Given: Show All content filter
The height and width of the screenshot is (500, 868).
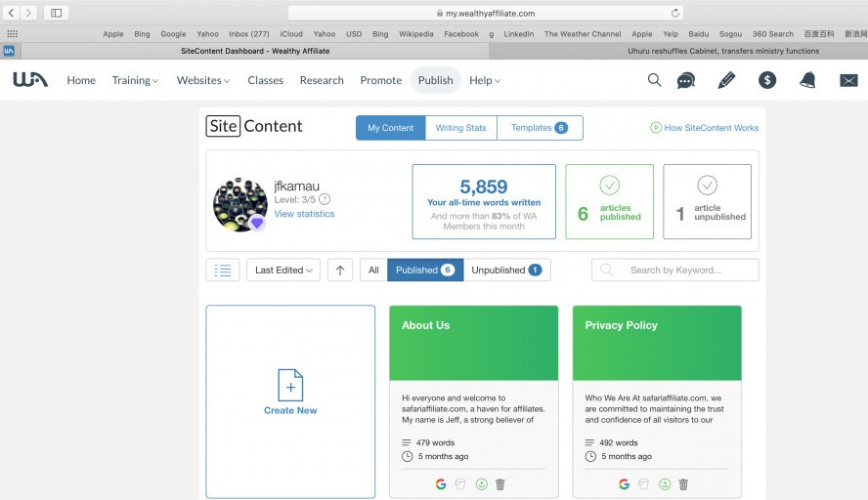Looking at the screenshot, I should point(373,270).
